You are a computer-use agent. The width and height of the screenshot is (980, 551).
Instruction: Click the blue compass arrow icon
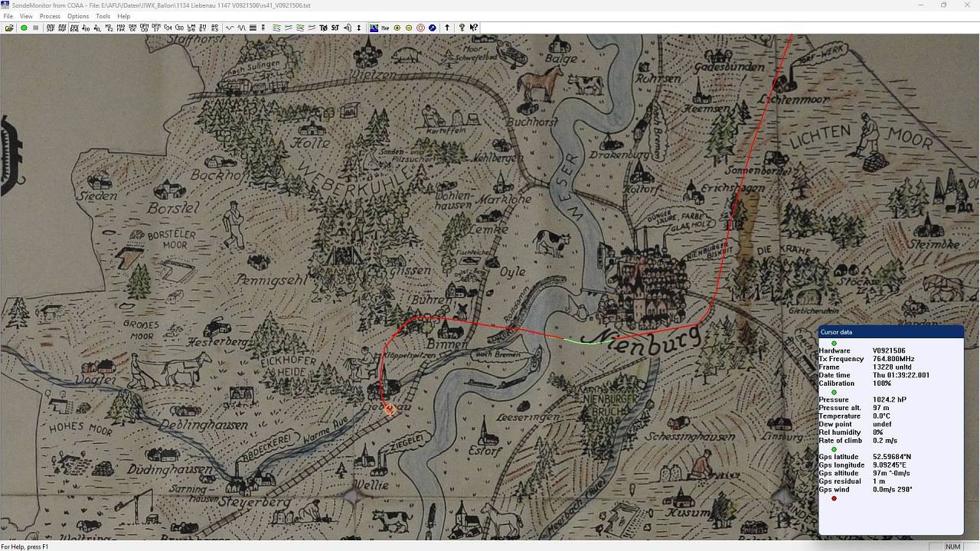(433, 28)
